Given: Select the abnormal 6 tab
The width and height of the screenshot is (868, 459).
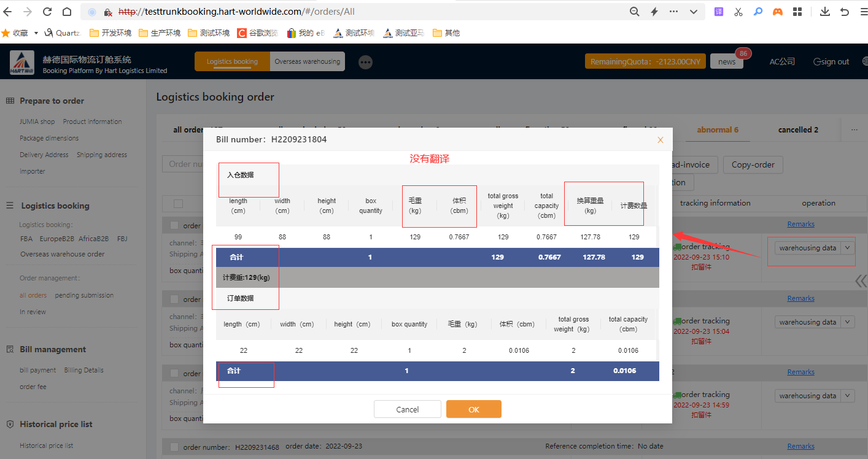Looking at the screenshot, I should (x=718, y=130).
